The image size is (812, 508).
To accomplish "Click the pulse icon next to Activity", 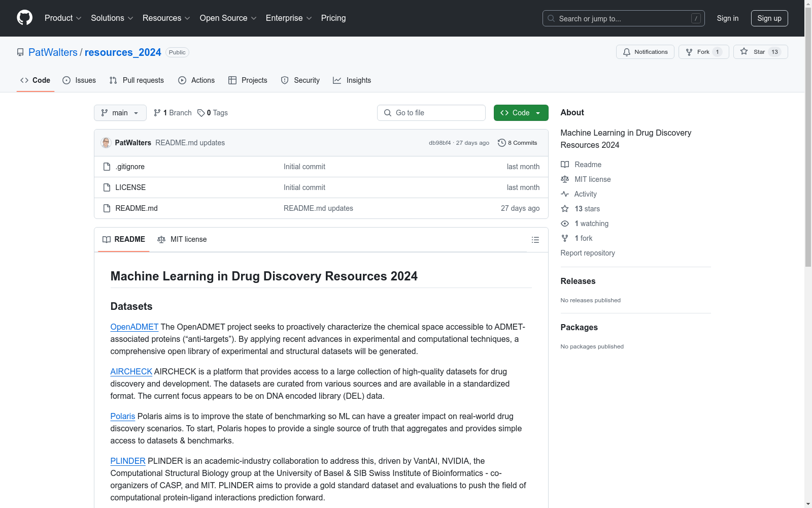I will (x=565, y=194).
